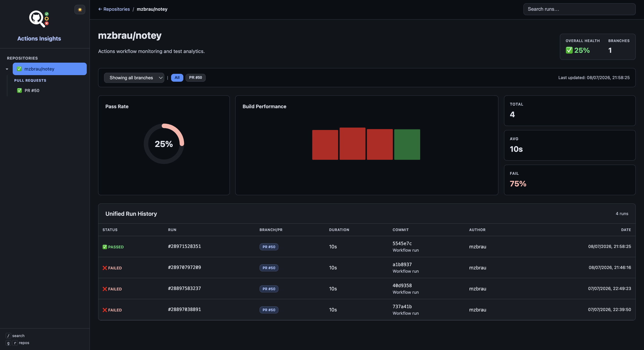
Task: Click the DURATION column header
Action: pyautogui.click(x=339, y=230)
